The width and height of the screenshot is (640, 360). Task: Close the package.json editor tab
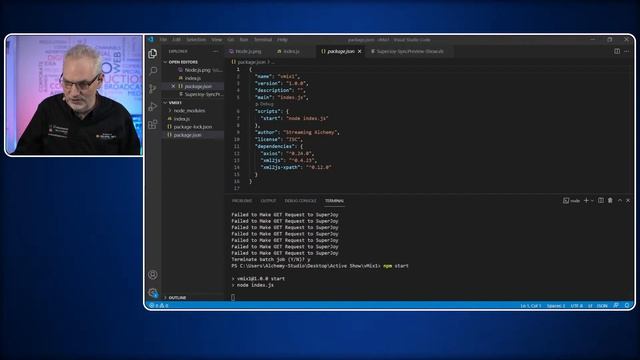(360, 51)
